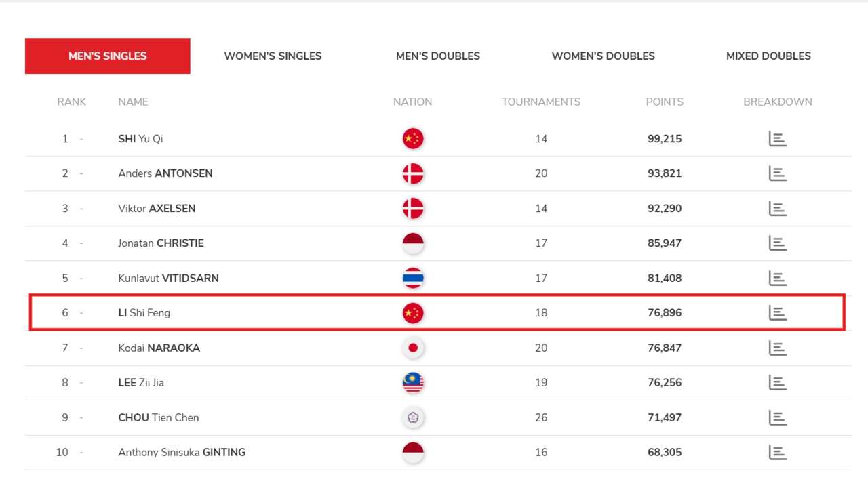The width and height of the screenshot is (868, 494).
Task: Open breakdown chart for Anders ANTONSEN
Action: coord(777,173)
